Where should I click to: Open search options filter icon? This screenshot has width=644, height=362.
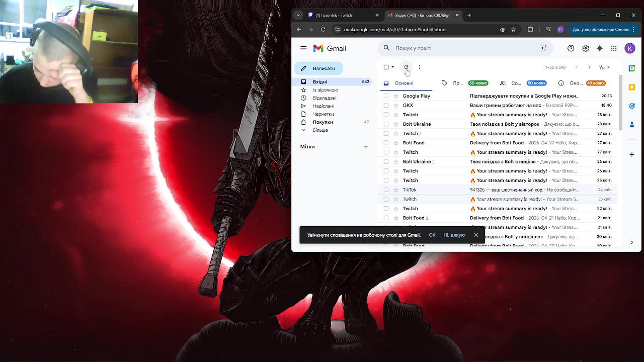pyautogui.click(x=544, y=48)
